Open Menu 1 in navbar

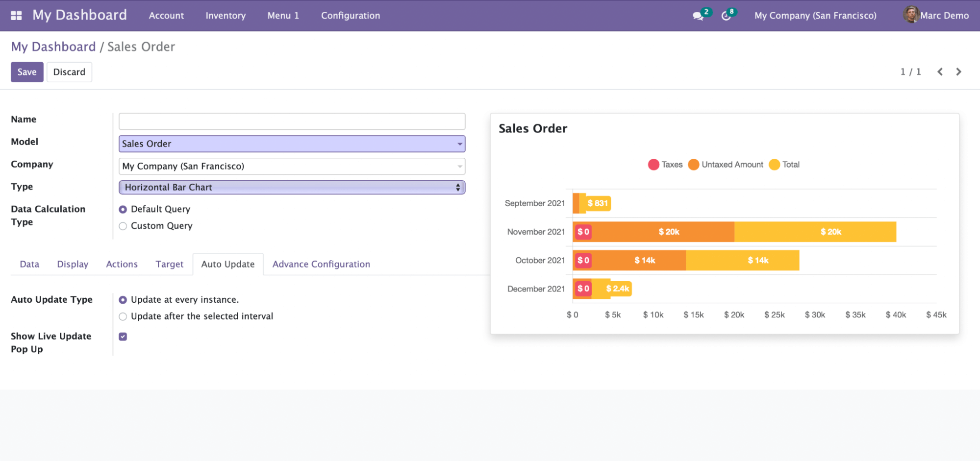(283, 16)
